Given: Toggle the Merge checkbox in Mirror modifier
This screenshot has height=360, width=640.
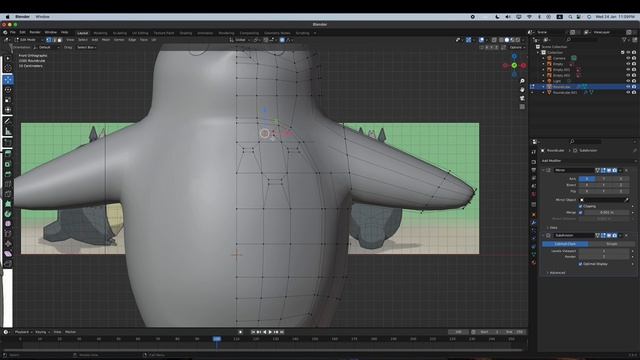Looking at the screenshot, I should click(580, 212).
